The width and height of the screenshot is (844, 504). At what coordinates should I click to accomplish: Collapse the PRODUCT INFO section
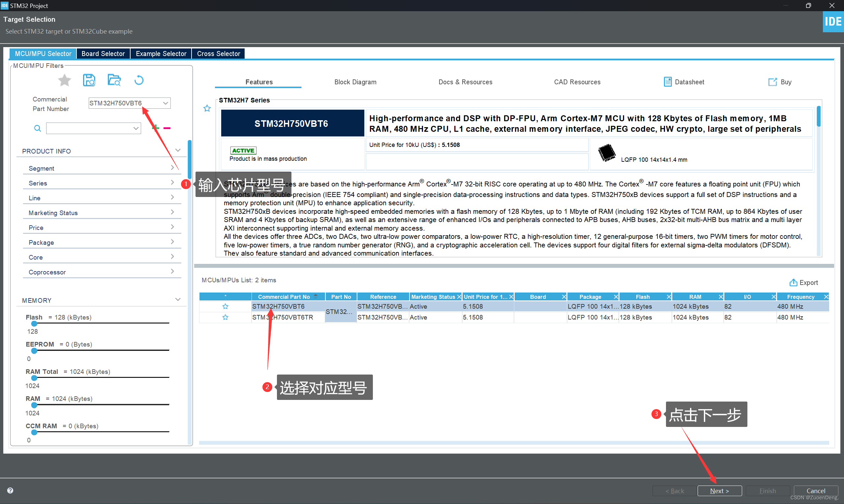(178, 151)
